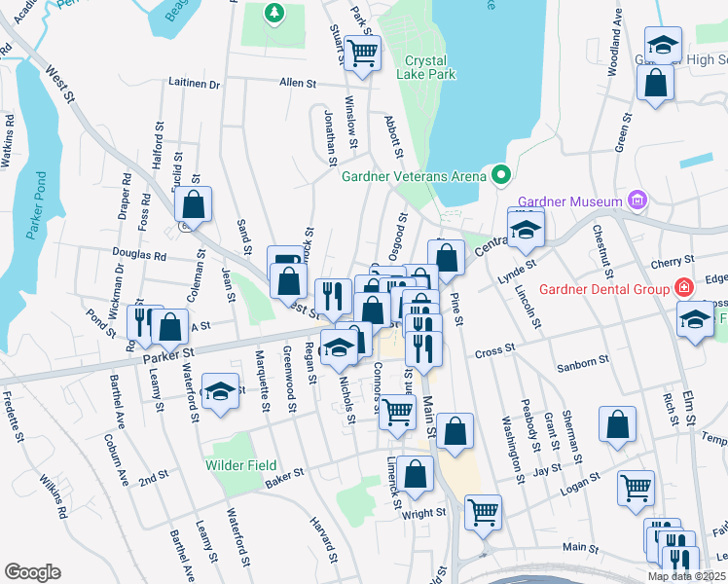This screenshot has height=584, width=728.
Task: Select the Gardner Museum label
Action: (x=569, y=201)
